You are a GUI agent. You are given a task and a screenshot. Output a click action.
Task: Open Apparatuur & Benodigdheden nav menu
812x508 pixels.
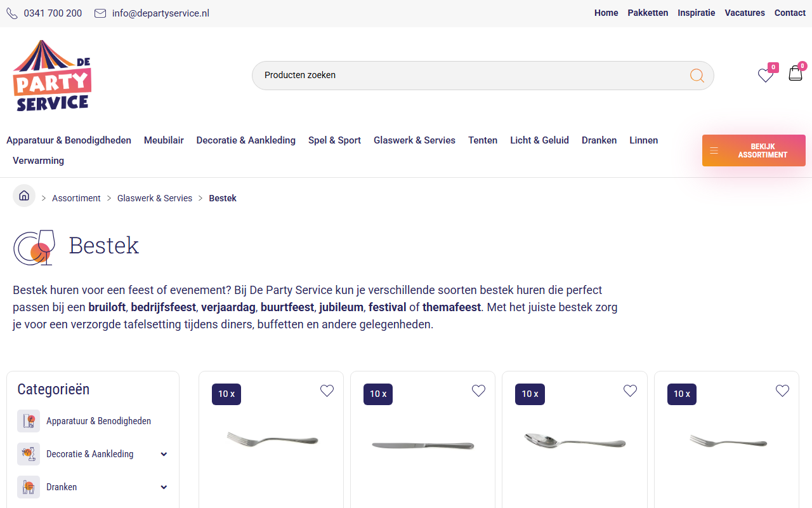pyautogui.click(x=69, y=140)
